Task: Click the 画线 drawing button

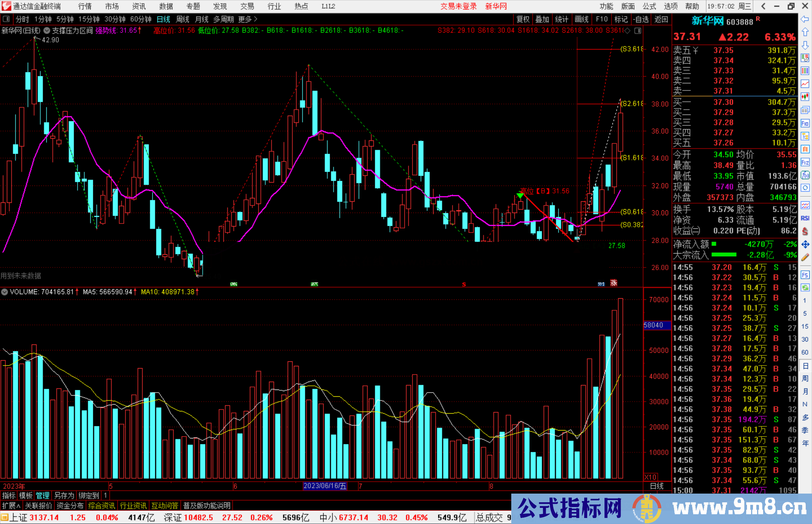Action: 582,19
